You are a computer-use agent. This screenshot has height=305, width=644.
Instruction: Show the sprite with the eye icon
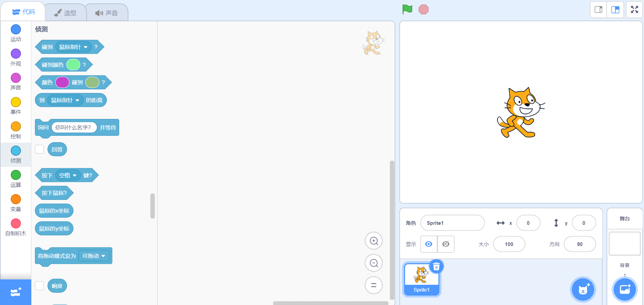(429, 244)
